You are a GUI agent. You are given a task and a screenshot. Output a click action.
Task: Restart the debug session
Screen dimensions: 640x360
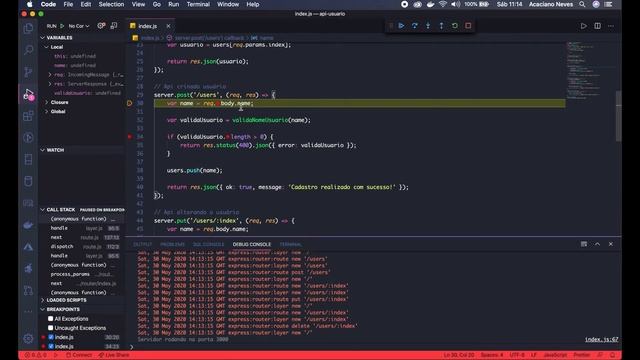point(455,26)
